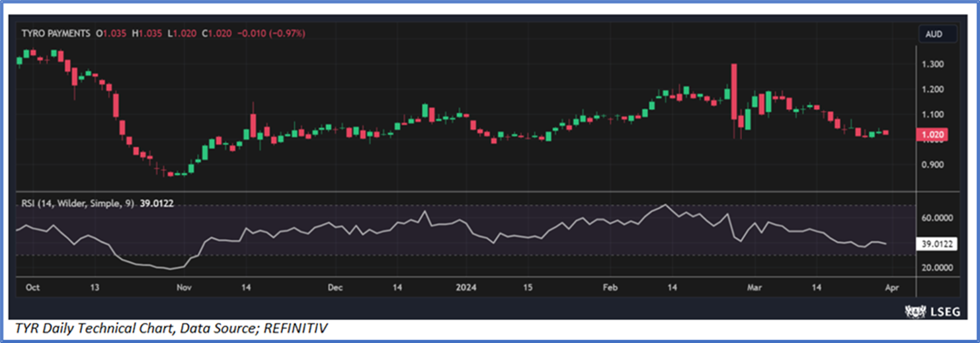Click the 1.100 price axis label
Image resolution: width=980 pixels, height=343 pixels.
point(932,115)
